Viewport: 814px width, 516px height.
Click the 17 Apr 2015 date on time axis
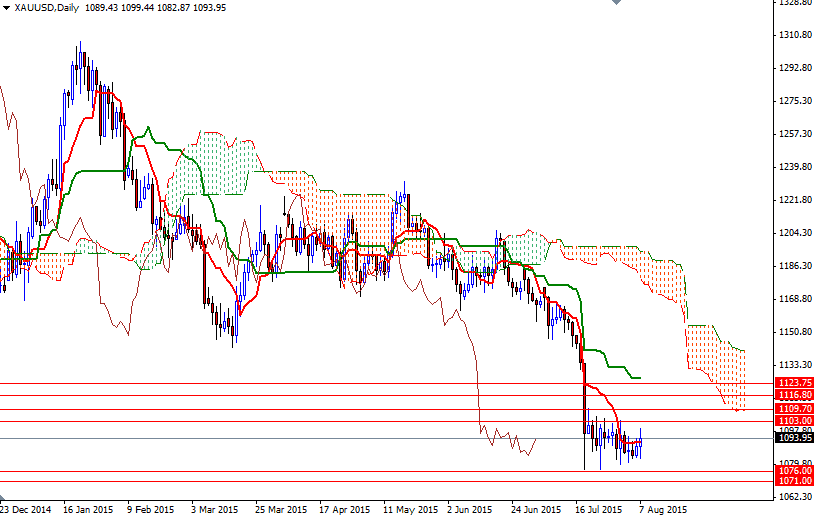pyautogui.click(x=343, y=508)
